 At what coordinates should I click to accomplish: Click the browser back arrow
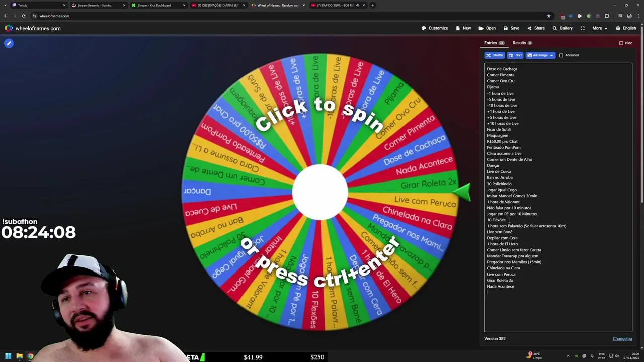point(6,16)
